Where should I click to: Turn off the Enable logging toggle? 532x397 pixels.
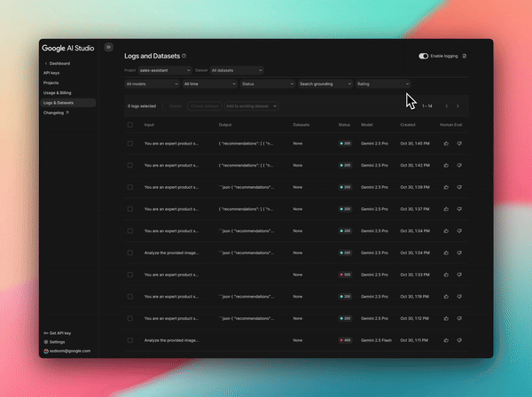coord(424,56)
